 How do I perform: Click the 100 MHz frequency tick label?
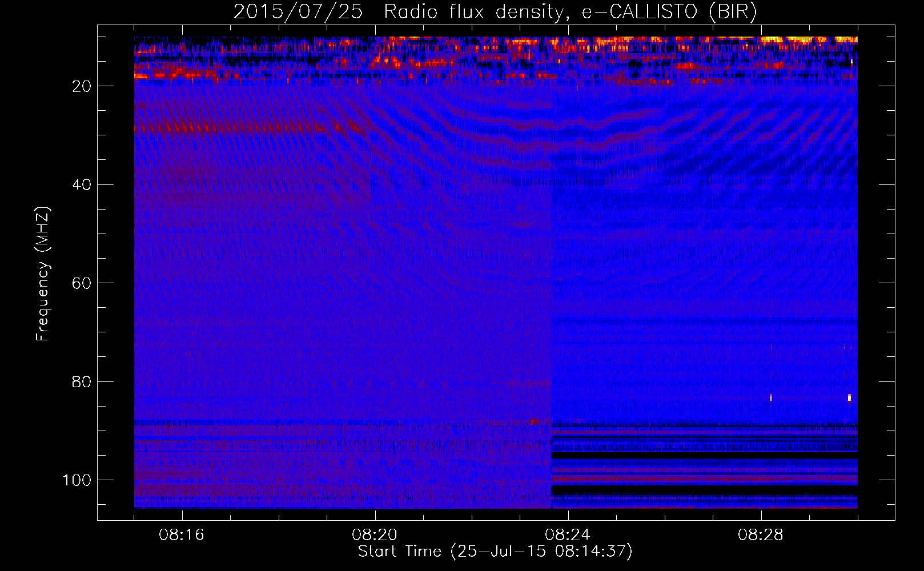(x=77, y=480)
